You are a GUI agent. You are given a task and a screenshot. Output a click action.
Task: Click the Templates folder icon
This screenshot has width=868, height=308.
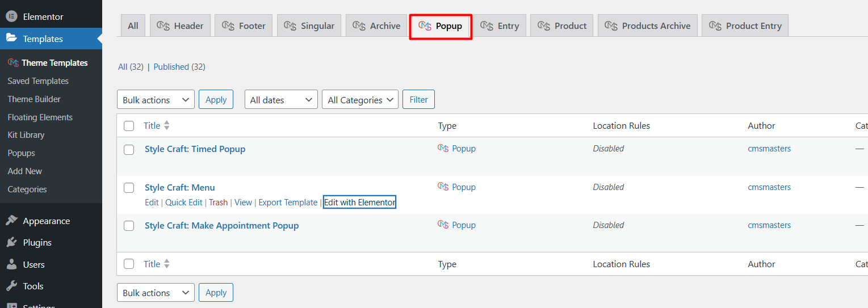[11, 39]
